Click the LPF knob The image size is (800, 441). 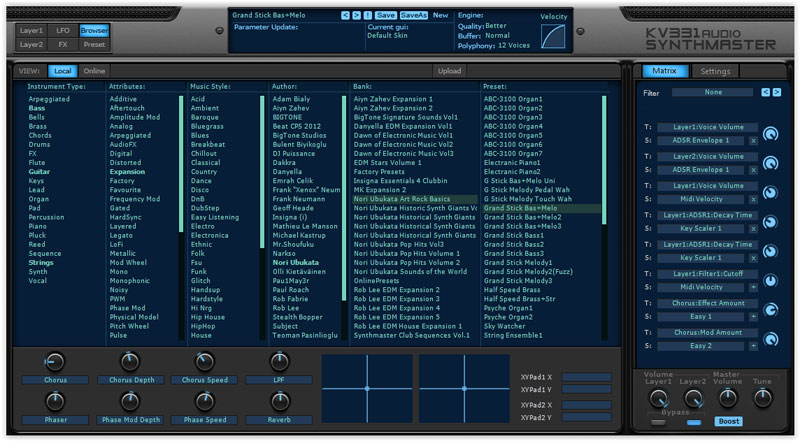280,361
